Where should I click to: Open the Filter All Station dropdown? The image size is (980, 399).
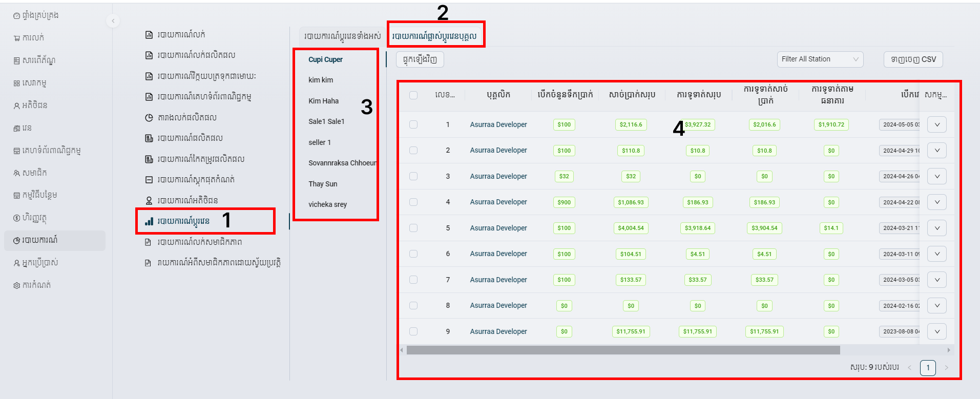click(820, 59)
